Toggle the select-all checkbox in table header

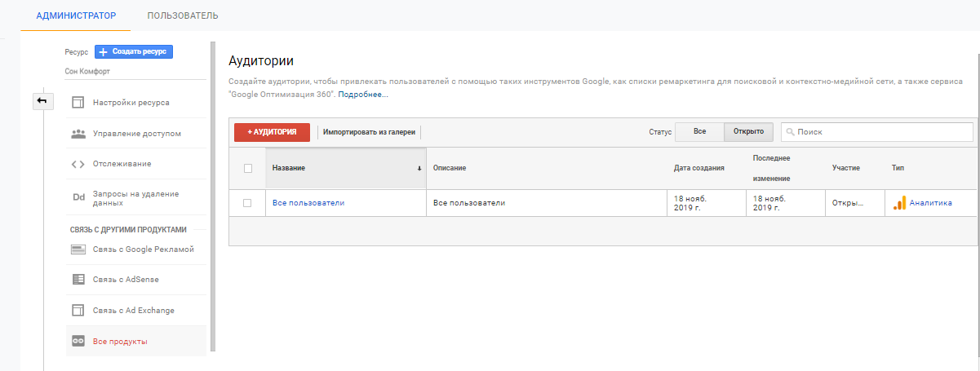pyautogui.click(x=248, y=168)
